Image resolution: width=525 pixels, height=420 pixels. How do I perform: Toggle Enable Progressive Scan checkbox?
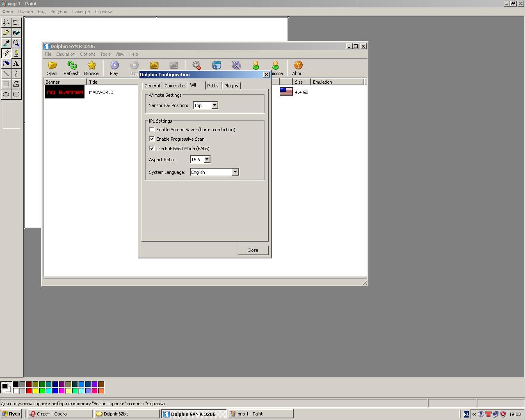[x=152, y=139]
